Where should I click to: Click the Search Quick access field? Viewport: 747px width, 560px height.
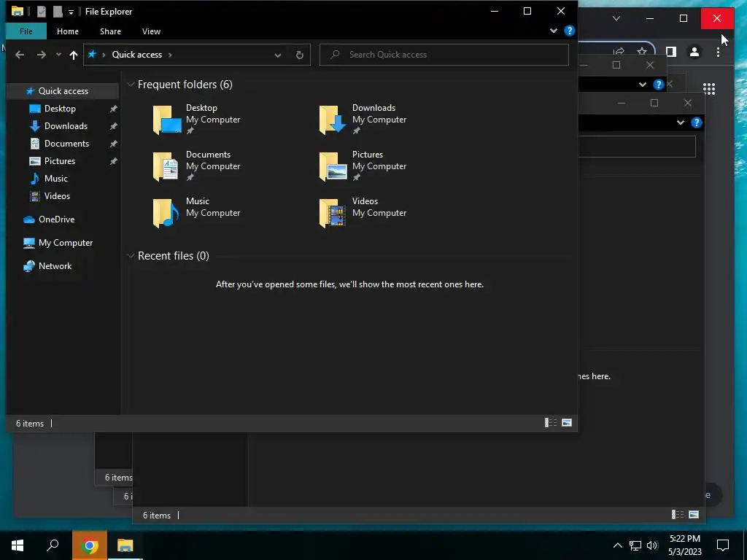click(444, 55)
